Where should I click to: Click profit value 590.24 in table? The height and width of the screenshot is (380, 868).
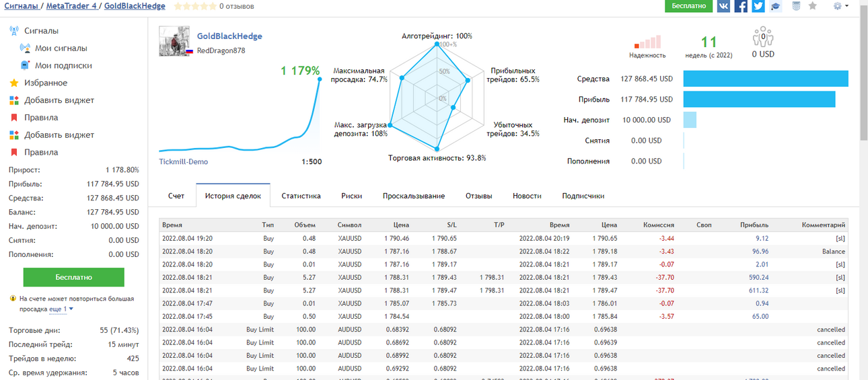(758, 277)
